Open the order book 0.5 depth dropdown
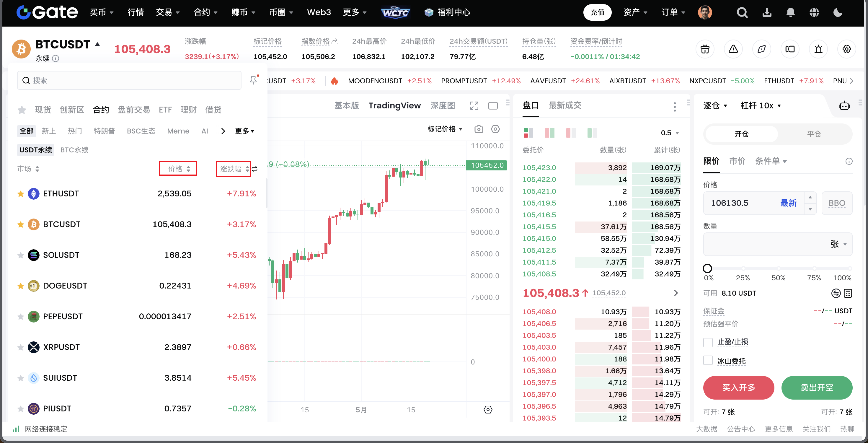The height and width of the screenshot is (443, 868). click(x=670, y=133)
